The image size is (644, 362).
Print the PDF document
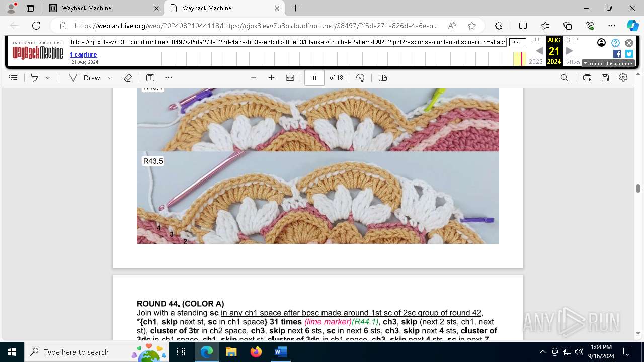point(587,78)
